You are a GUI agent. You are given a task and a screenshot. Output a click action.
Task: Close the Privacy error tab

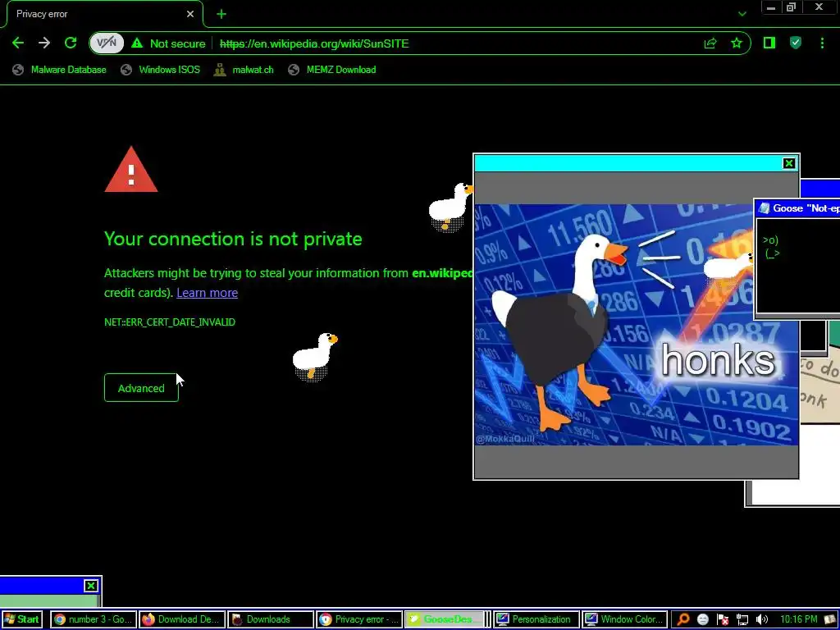click(190, 14)
